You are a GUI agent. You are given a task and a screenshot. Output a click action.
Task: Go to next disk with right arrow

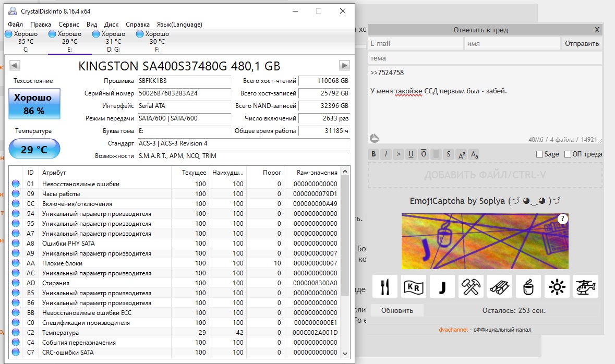pyautogui.click(x=344, y=66)
